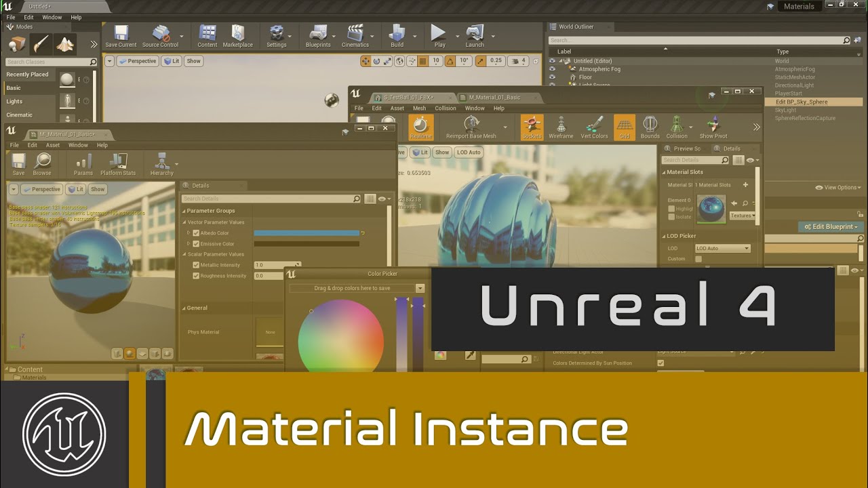Image resolution: width=868 pixels, height=488 pixels.
Task: Click the Play button in toolbar
Action: point(439,37)
